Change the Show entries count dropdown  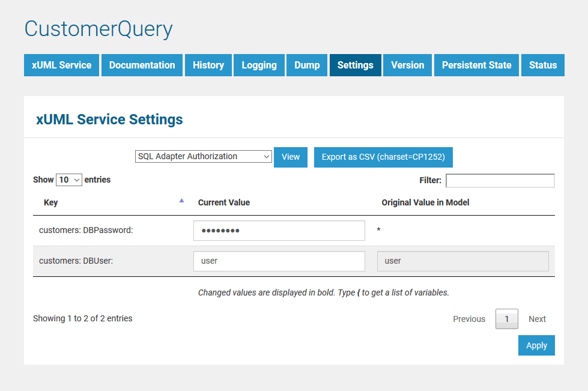68,179
